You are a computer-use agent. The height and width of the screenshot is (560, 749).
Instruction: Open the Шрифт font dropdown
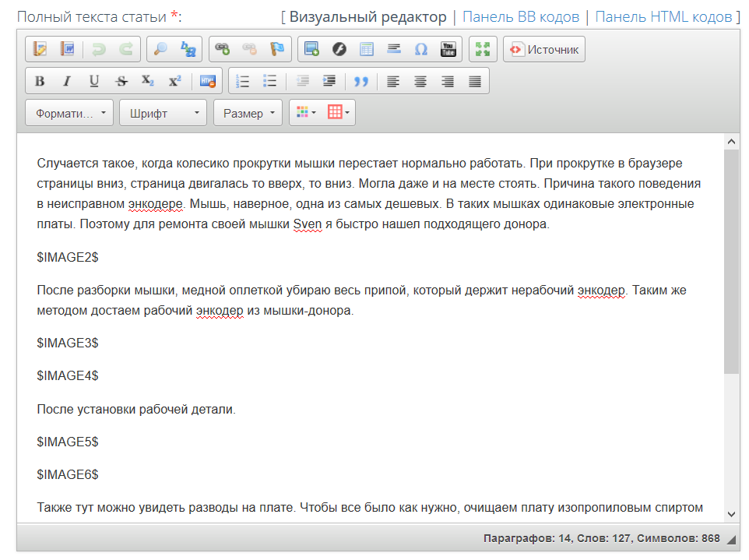point(163,113)
